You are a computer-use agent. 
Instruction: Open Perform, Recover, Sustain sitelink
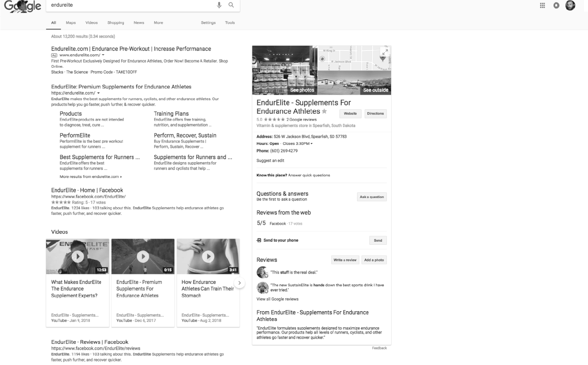185,135
